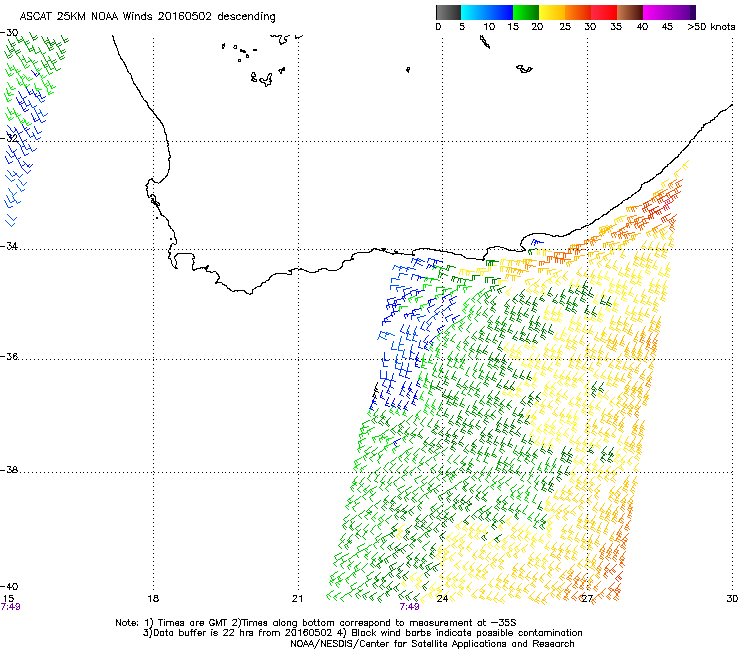Viewport: 740px width, 650px height.
Task: Click the legend tick label '35'
Action: [616, 27]
